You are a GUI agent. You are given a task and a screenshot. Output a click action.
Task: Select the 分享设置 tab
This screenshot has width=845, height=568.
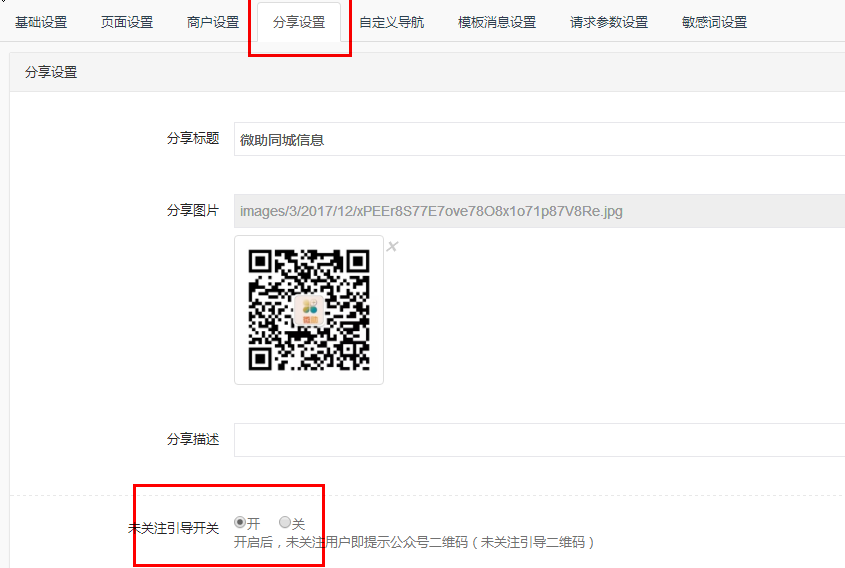click(x=299, y=22)
